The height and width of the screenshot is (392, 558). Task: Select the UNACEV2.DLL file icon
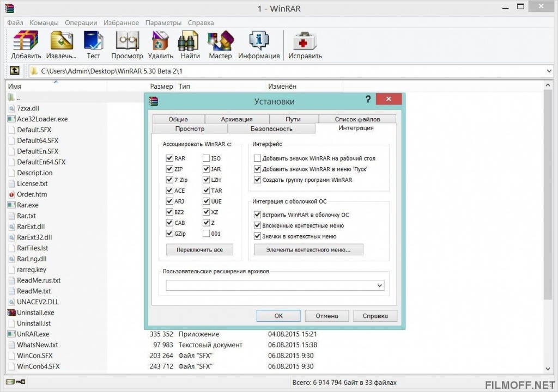point(12,302)
